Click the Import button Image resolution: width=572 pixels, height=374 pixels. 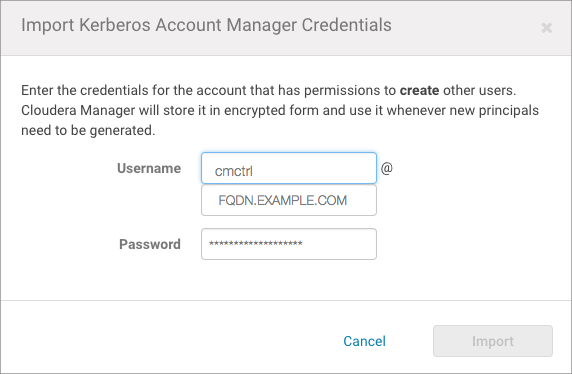pos(492,341)
